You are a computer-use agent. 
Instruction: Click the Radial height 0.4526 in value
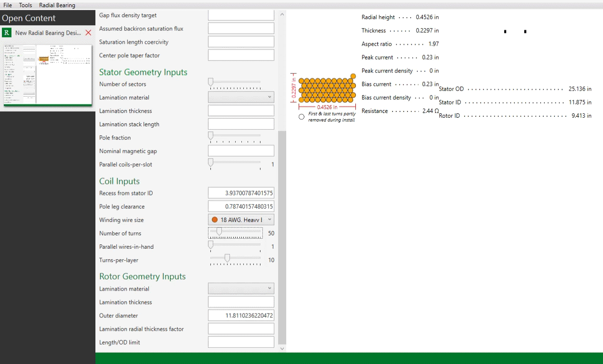pyautogui.click(x=427, y=17)
